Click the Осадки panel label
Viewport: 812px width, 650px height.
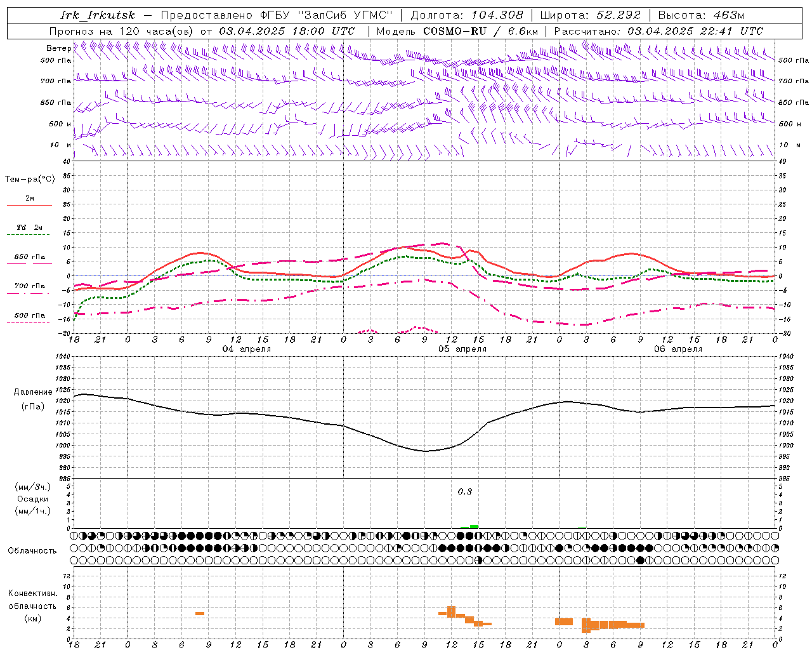pyautogui.click(x=33, y=499)
